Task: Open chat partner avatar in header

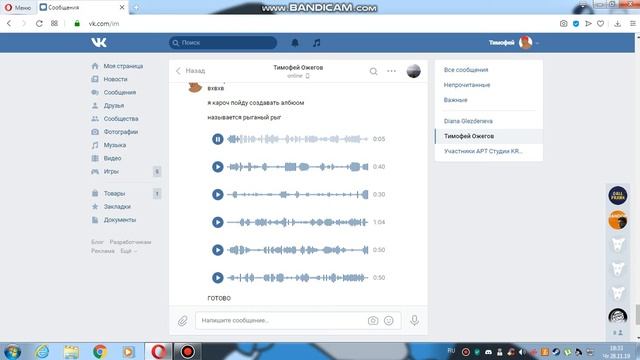Action: (413, 71)
